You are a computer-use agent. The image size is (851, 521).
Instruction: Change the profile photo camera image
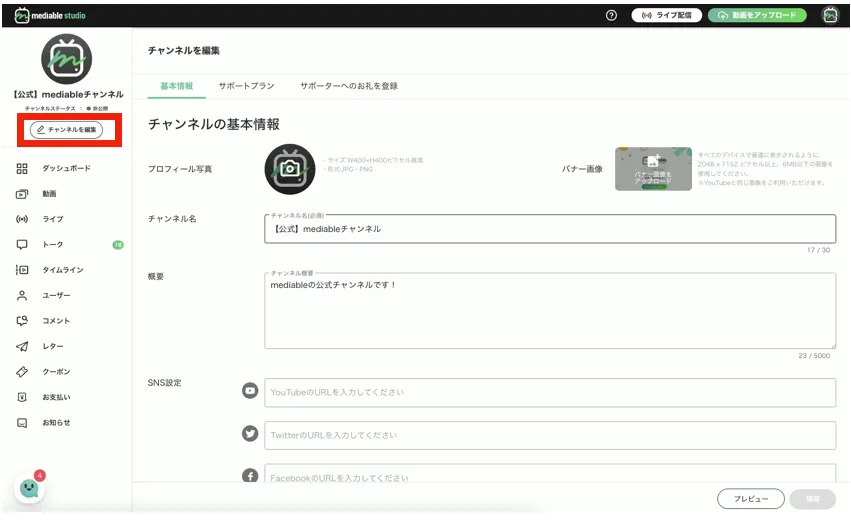(290, 169)
